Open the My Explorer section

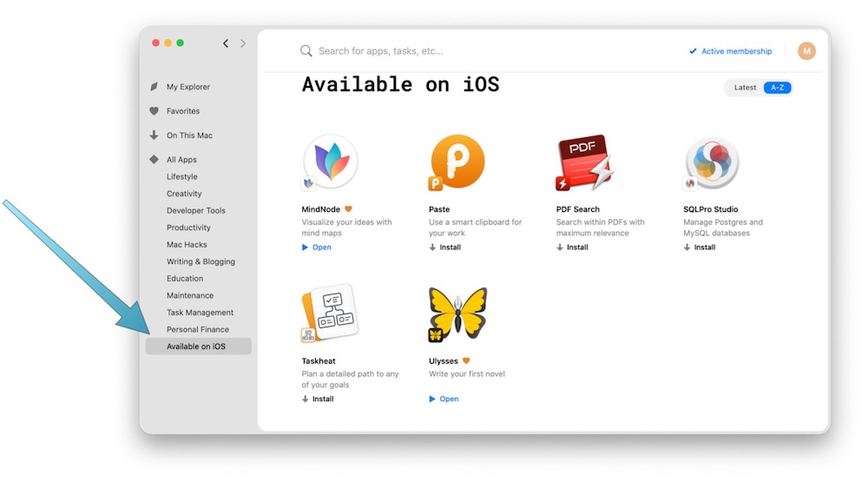click(x=188, y=87)
